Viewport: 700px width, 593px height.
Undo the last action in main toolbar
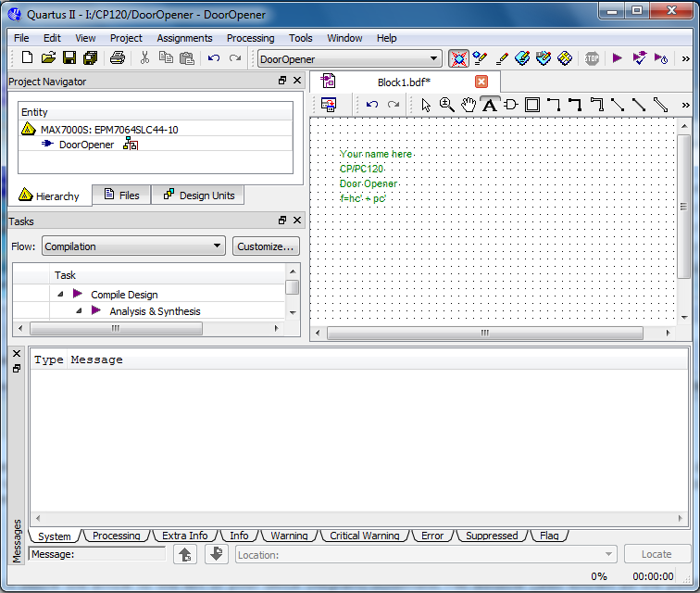(214, 58)
